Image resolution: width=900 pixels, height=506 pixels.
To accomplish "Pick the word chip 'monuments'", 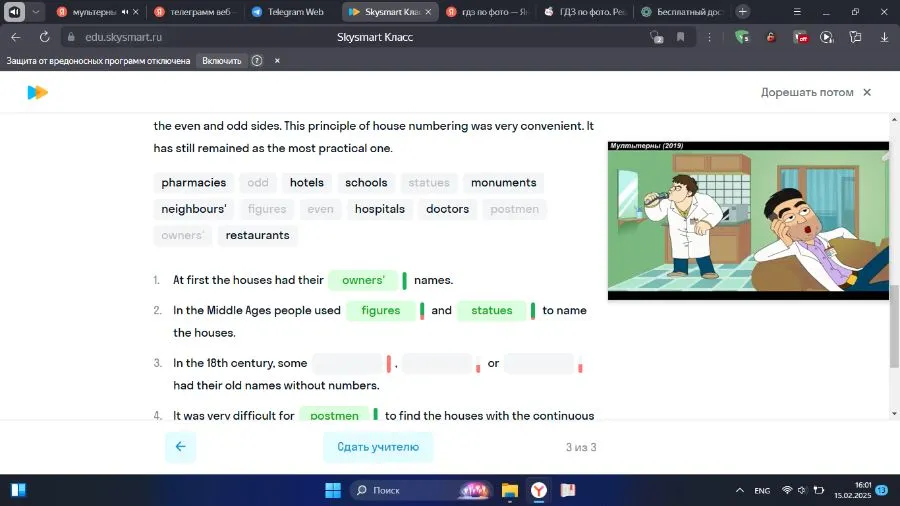I will (x=503, y=182).
